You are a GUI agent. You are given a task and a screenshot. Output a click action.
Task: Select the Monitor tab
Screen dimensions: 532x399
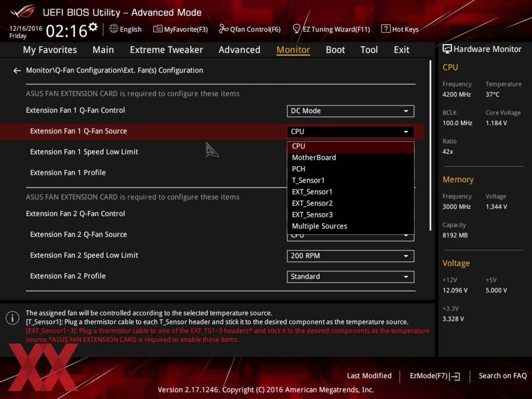pyautogui.click(x=293, y=50)
